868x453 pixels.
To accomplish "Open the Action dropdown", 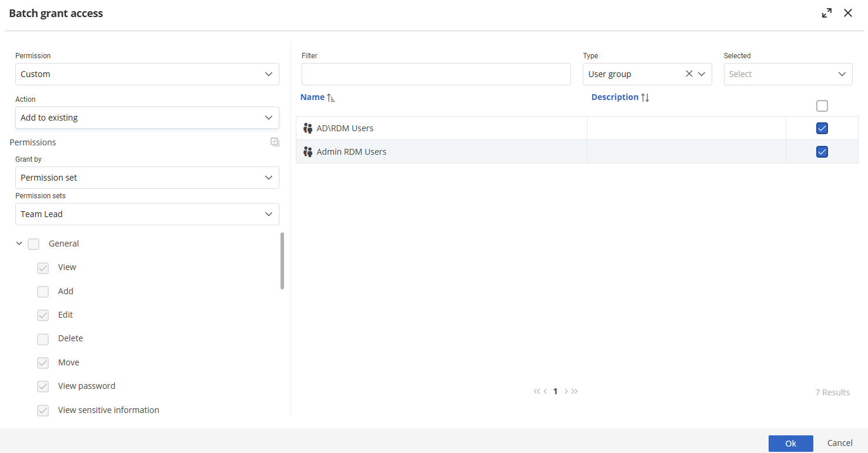I will click(147, 118).
